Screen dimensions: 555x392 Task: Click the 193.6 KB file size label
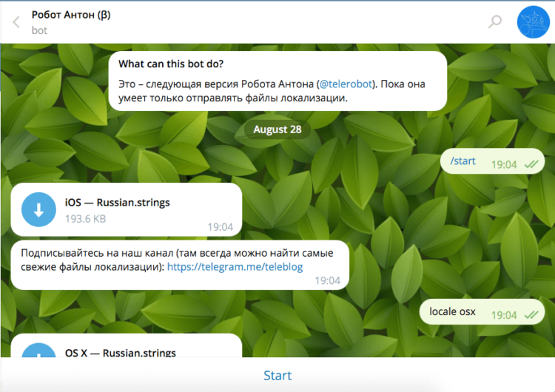click(x=85, y=219)
